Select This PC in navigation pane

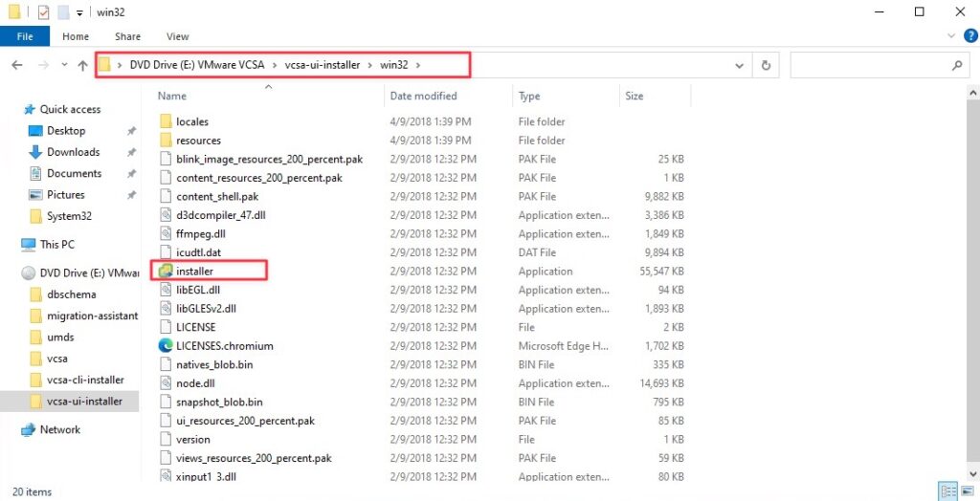[x=56, y=244]
